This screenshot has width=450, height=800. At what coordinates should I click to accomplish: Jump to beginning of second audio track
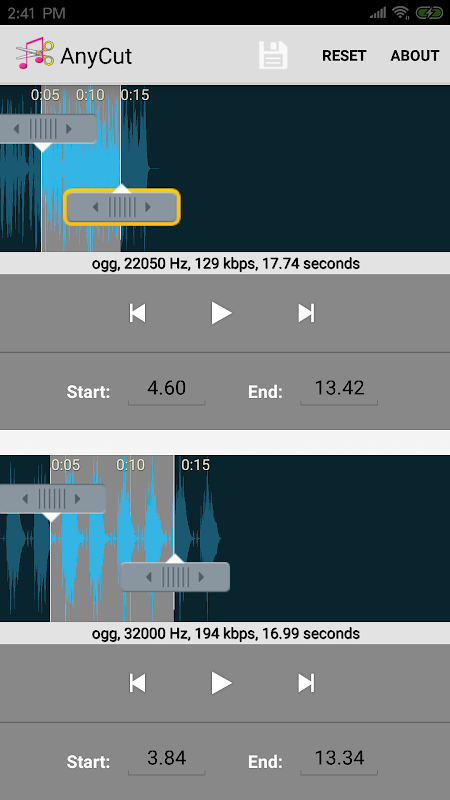tap(138, 683)
